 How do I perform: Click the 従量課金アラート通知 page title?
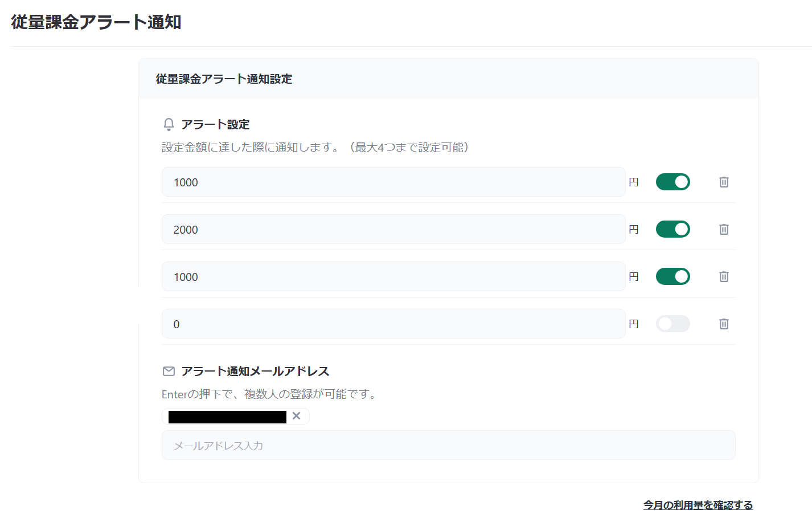[96, 22]
